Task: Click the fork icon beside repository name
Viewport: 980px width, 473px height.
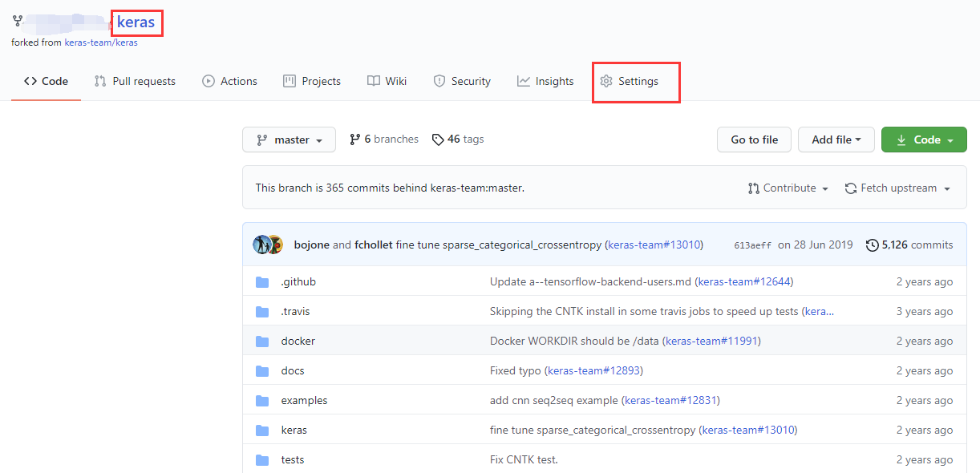Action: (x=17, y=21)
